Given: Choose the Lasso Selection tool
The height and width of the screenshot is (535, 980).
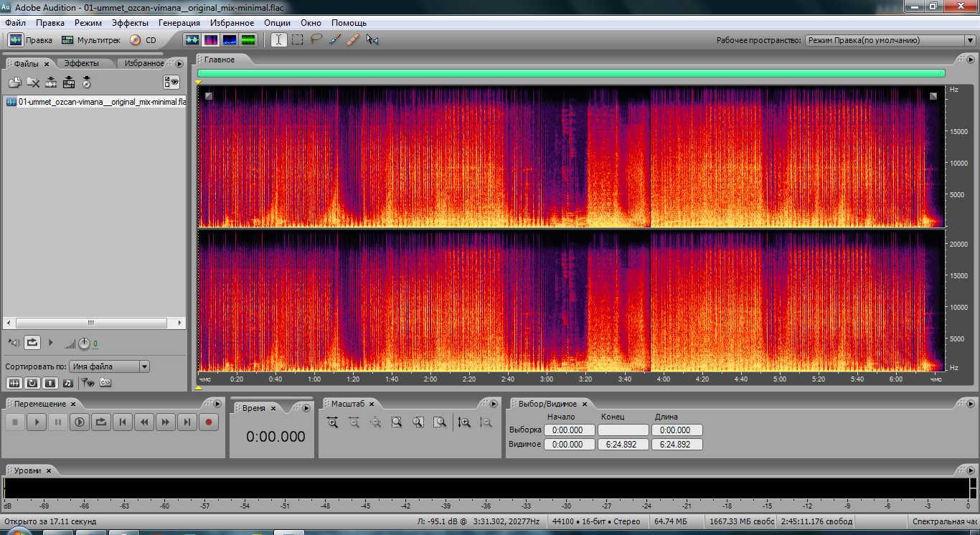Looking at the screenshot, I should 316,40.
